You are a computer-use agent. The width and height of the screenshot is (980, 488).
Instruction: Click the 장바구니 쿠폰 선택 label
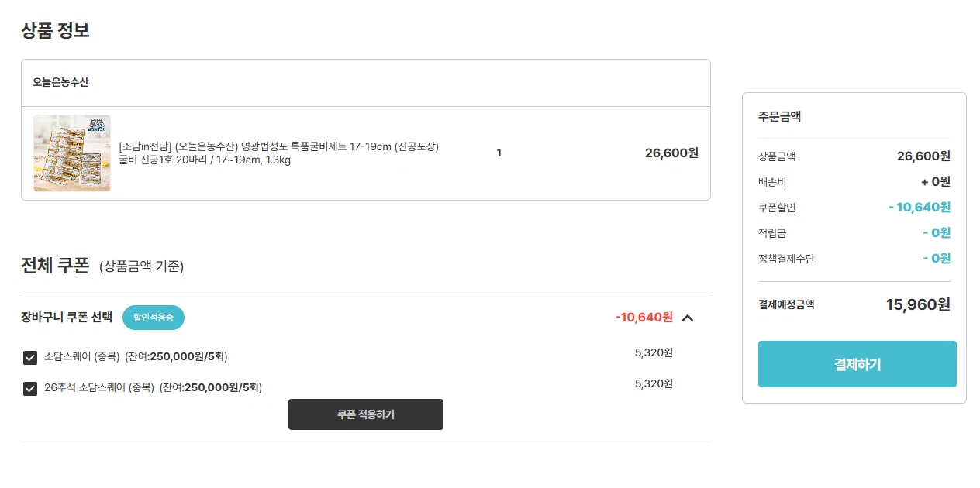[x=67, y=317]
